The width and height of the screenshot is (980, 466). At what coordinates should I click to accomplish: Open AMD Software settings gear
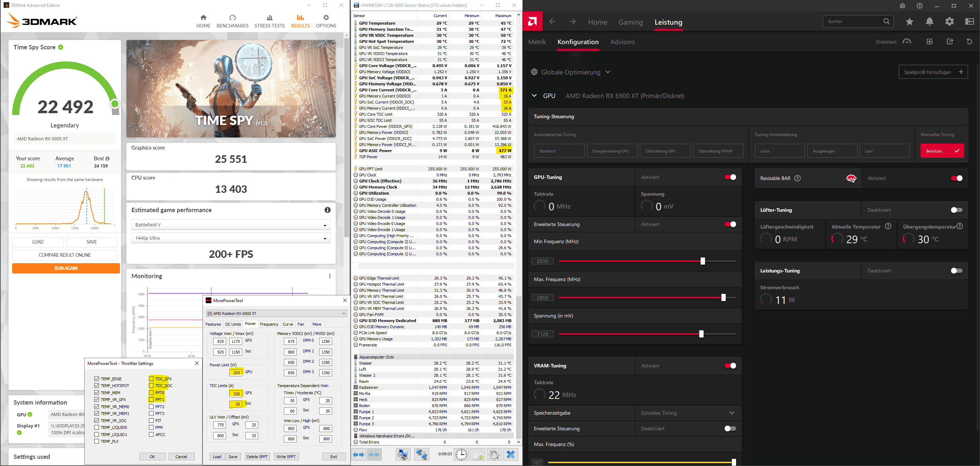coord(950,22)
